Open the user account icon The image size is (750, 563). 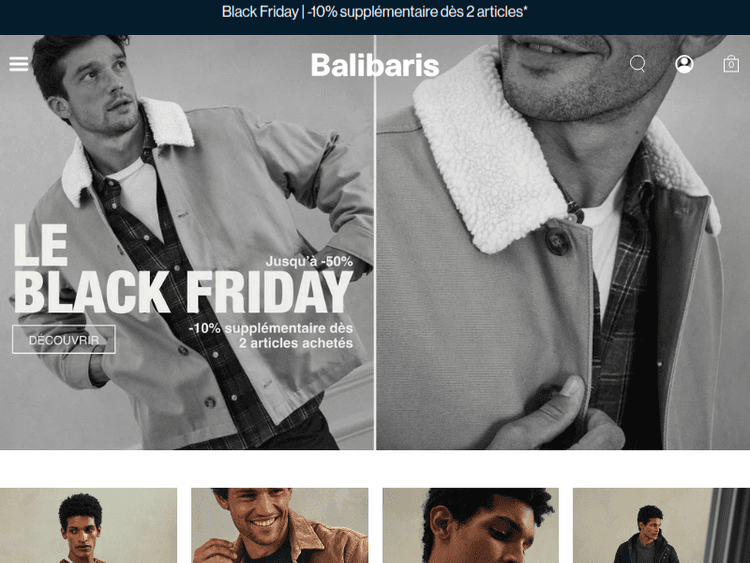[x=684, y=64]
